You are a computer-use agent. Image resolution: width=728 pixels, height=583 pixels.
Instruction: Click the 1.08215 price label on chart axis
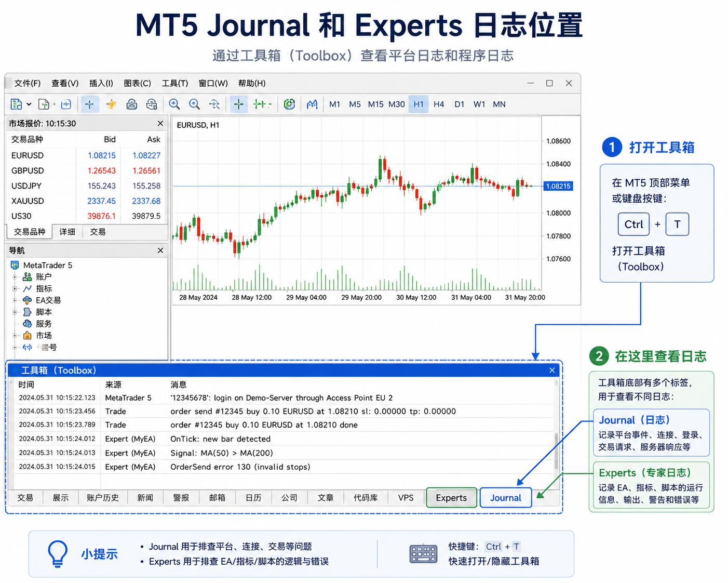pos(558,186)
